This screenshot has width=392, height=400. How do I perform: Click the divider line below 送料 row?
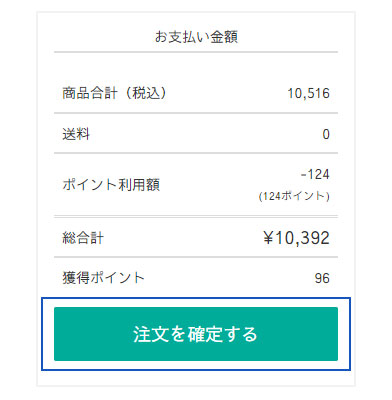(196, 153)
